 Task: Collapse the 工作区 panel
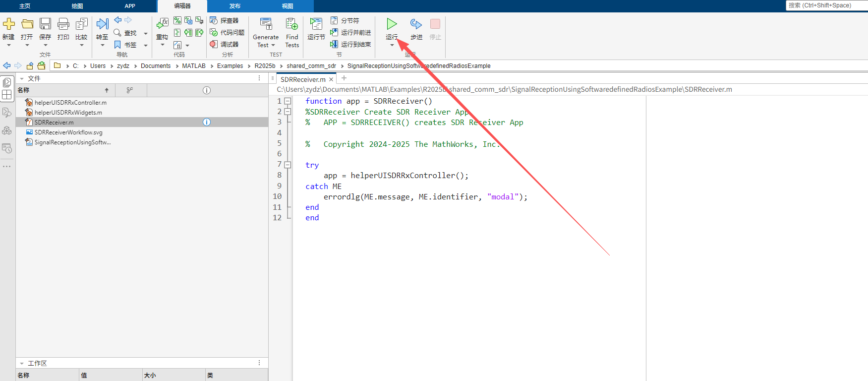21,363
